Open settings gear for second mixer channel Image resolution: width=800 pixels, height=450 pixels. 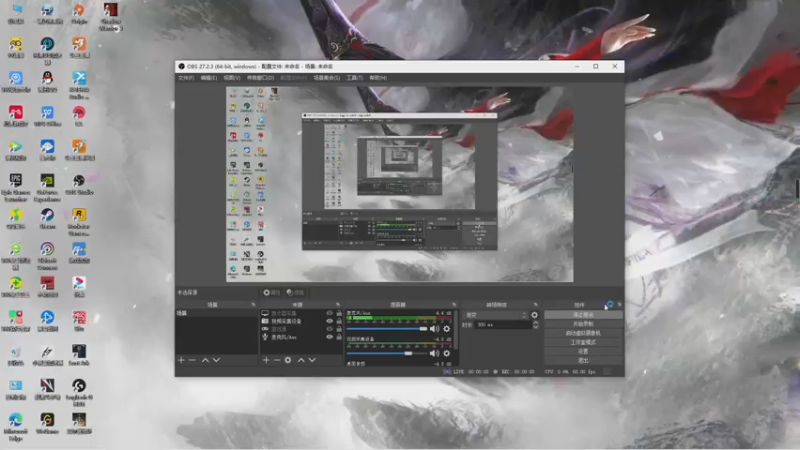click(446, 353)
